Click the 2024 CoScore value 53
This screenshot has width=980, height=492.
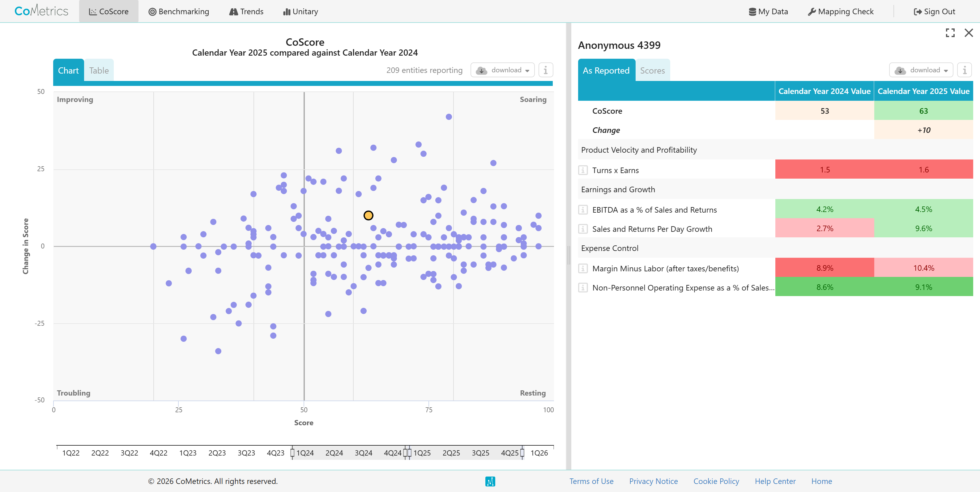[824, 111]
